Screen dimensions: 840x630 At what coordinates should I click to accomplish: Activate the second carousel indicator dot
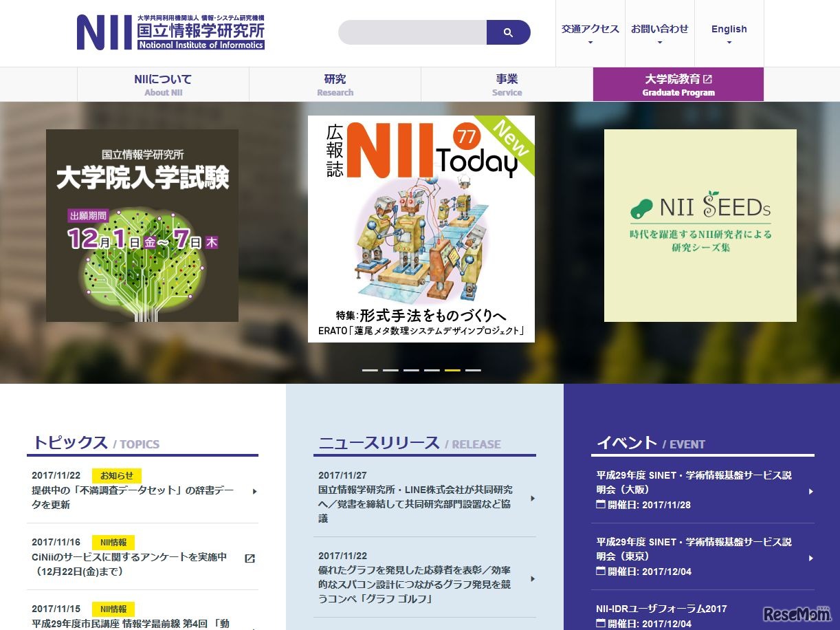[390, 369]
